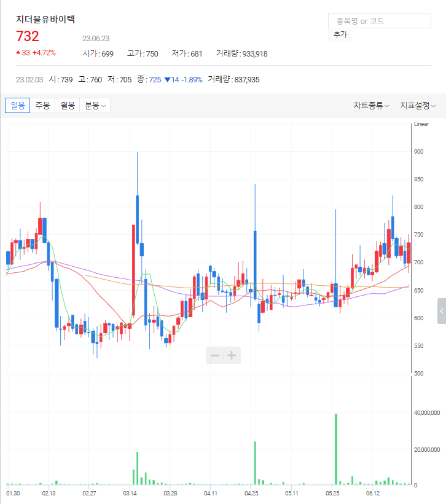Viewport: 446px width, 504px height.
Task: Click the 종: 725 closing value
Action: 149,79
